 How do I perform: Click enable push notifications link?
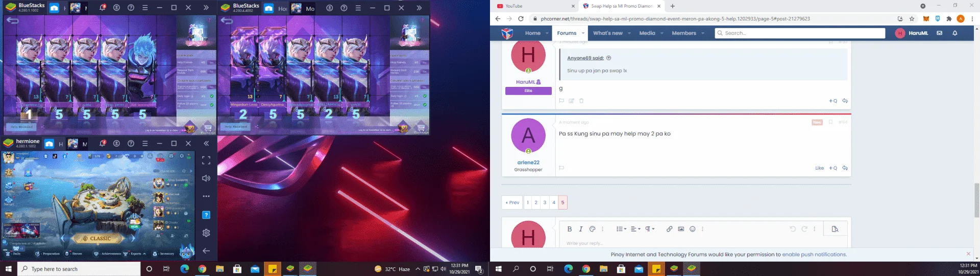coord(814,254)
